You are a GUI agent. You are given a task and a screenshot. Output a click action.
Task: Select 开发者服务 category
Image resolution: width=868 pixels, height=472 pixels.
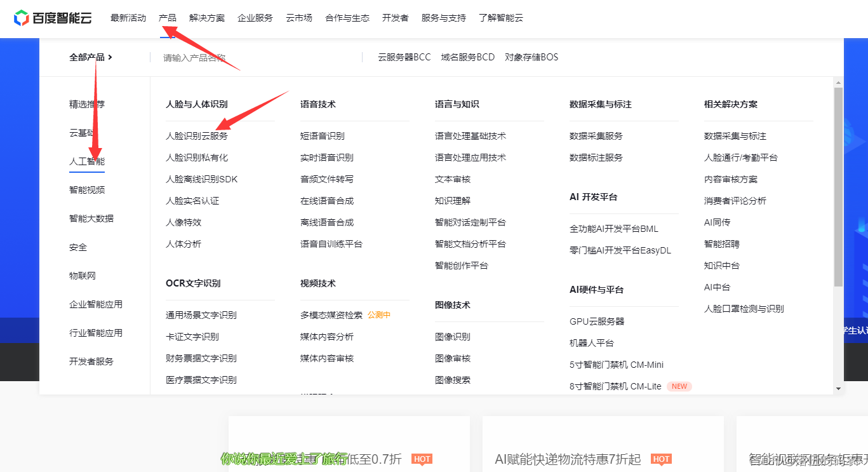pos(91,361)
